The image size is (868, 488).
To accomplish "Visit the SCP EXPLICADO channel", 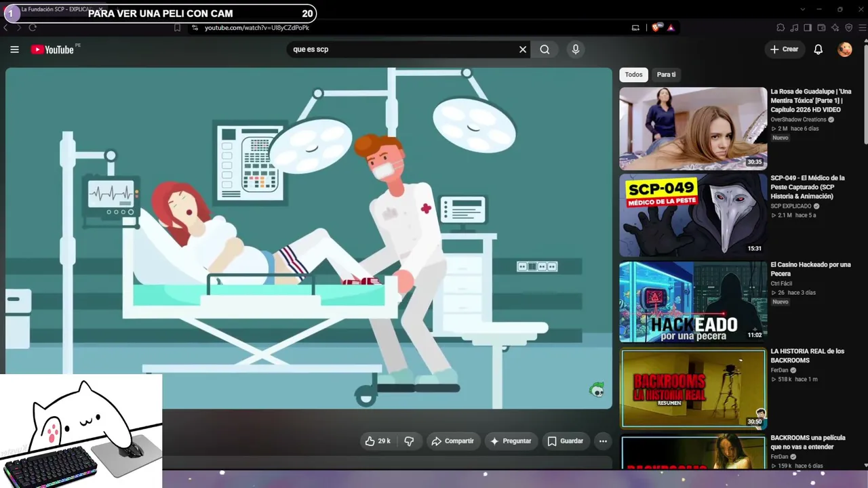I will (x=791, y=206).
